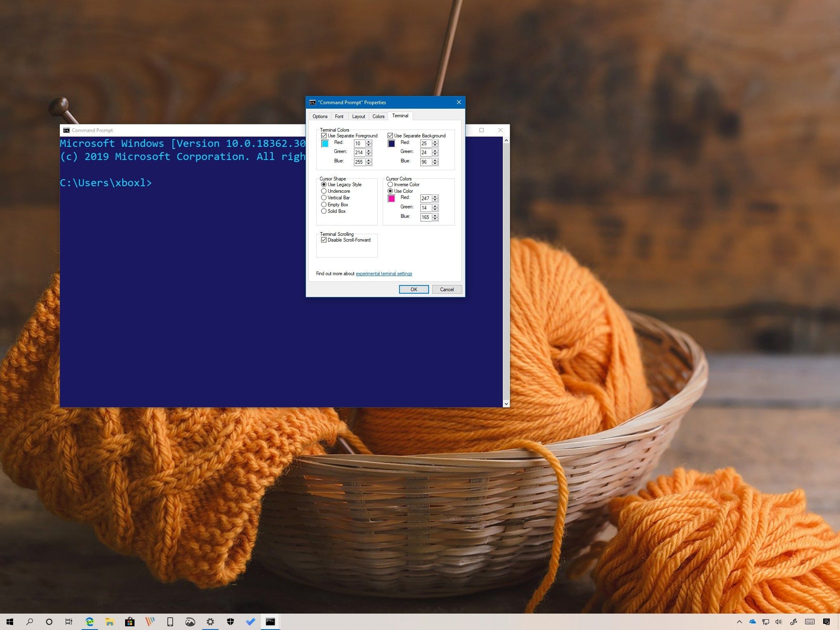Open Microsoft Edge Dev from taskbar
This screenshot has width=840, height=630.
point(89,621)
